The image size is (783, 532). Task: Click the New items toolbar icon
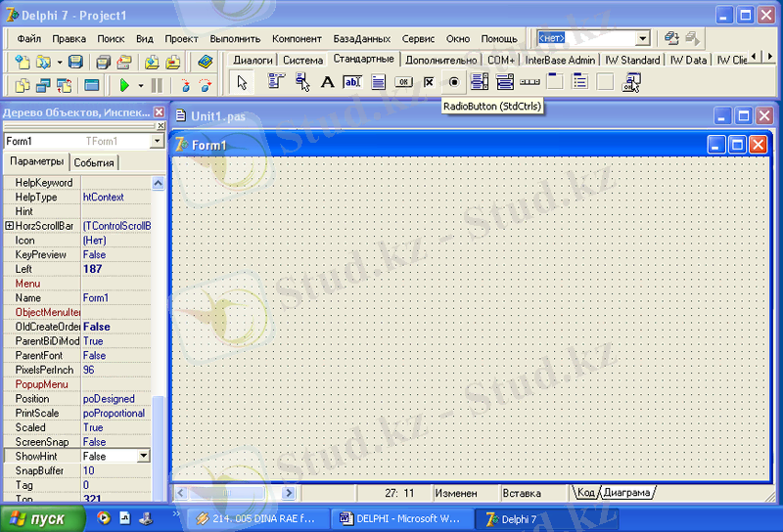(x=23, y=62)
